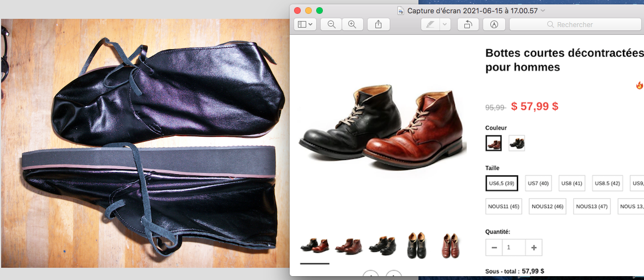Expand the highlight color dropdown arrow
644x280 pixels.
445,24
